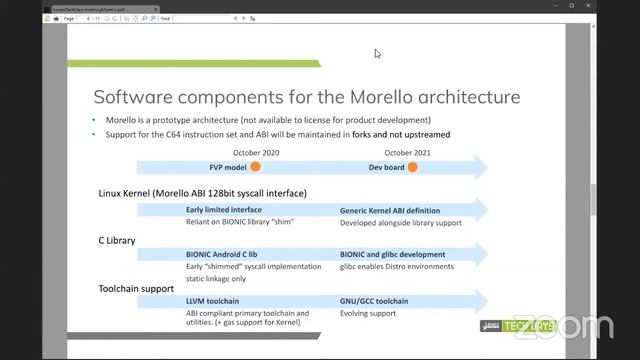Screen dimensions: 640x360
Task: Minimize the PDF viewer window
Action: click(556, 6)
